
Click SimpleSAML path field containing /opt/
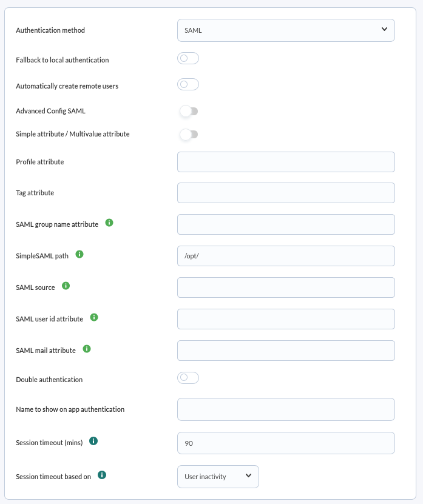[286, 256]
